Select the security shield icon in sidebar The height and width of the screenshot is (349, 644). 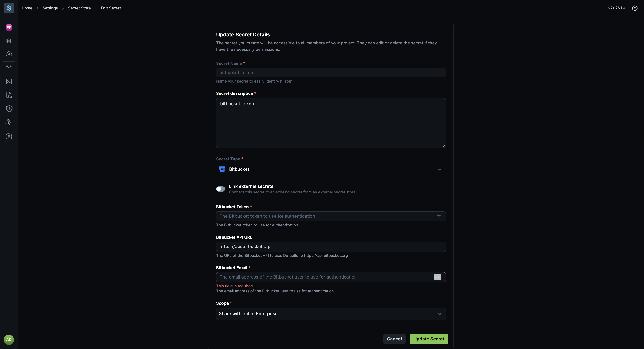point(9,108)
